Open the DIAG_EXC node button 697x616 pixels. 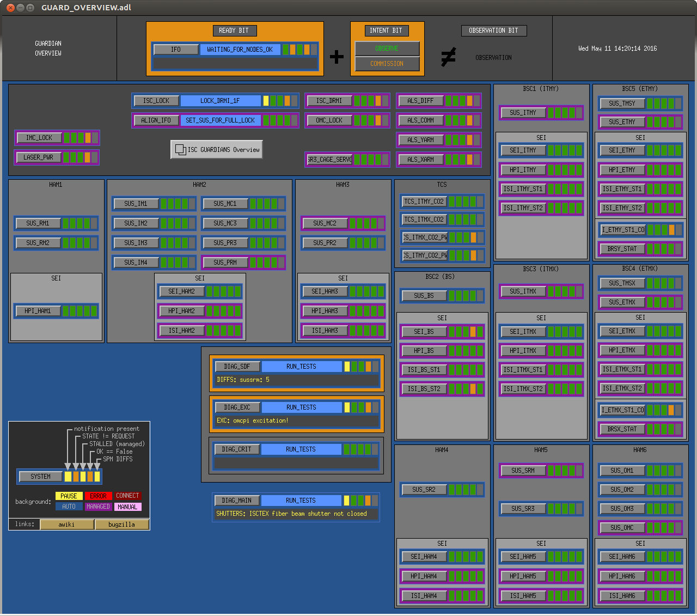(237, 407)
